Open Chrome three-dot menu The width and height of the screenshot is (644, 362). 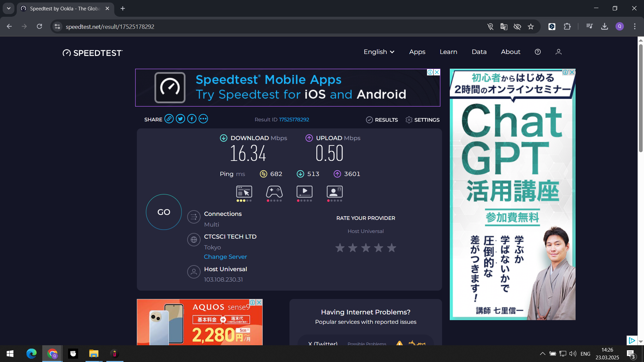(x=635, y=26)
